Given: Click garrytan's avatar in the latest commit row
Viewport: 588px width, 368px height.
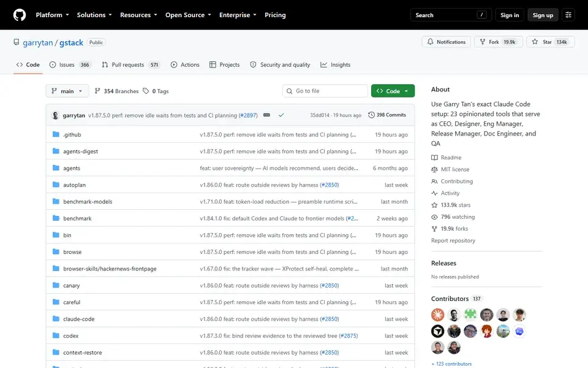Looking at the screenshot, I should 55,115.
